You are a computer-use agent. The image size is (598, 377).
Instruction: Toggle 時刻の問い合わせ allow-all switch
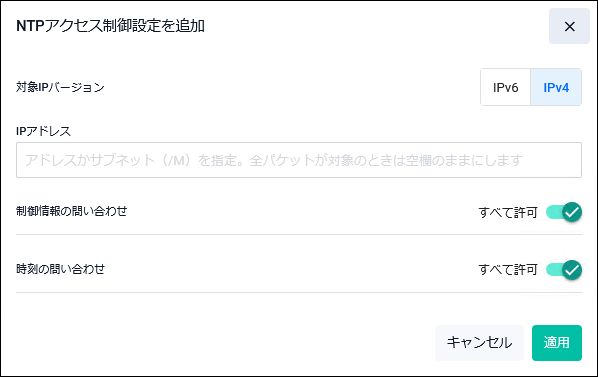click(x=564, y=270)
